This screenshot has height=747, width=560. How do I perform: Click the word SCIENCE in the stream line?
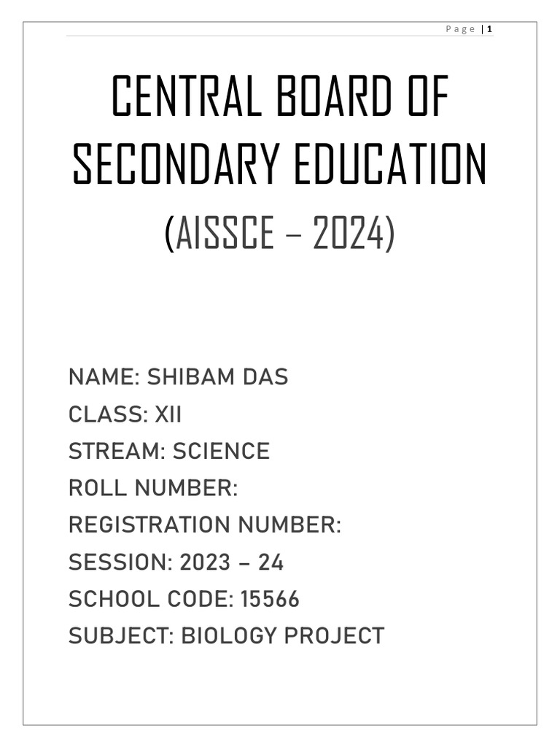tap(221, 451)
